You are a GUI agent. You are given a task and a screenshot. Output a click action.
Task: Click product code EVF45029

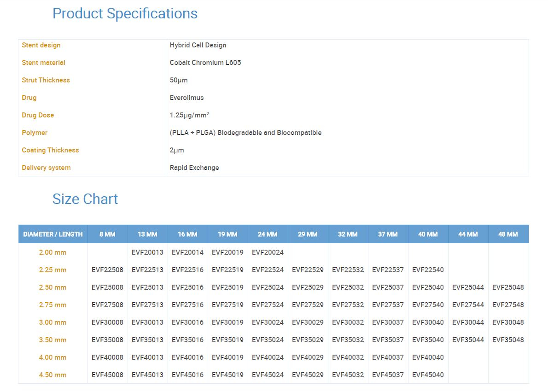click(308, 375)
